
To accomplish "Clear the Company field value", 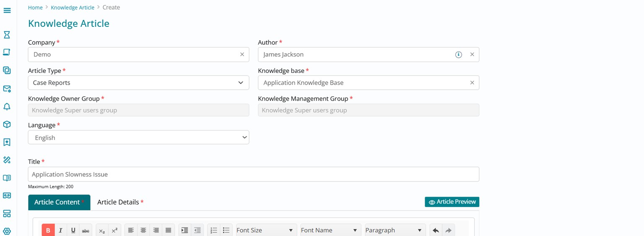I will tap(242, 54).
